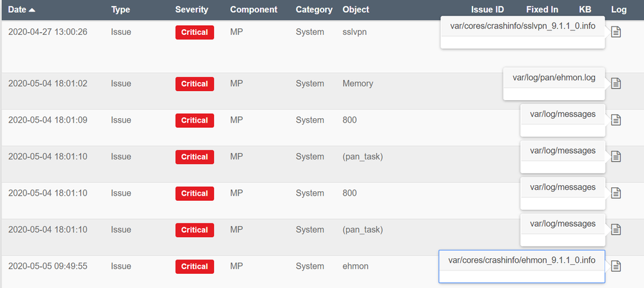Click the Issue ID column header
The height and width of the screenshot is (288, 644).
tap(487, 10)
